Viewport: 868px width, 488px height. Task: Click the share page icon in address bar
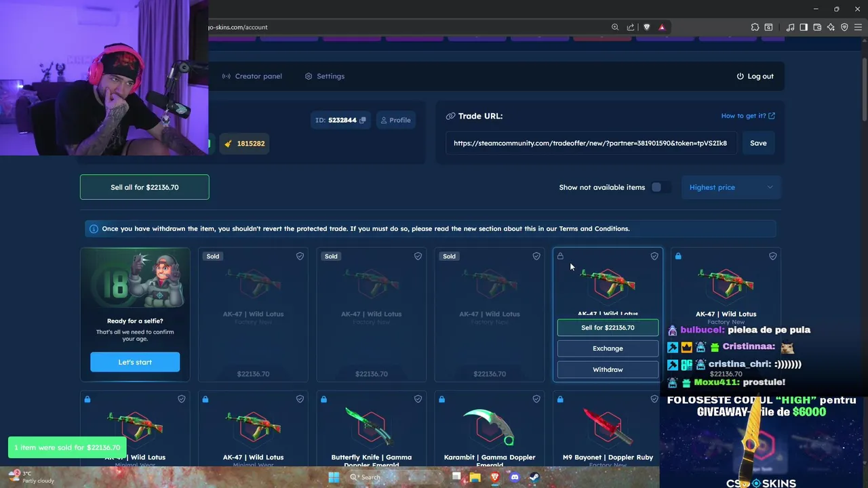pos(631,27)
